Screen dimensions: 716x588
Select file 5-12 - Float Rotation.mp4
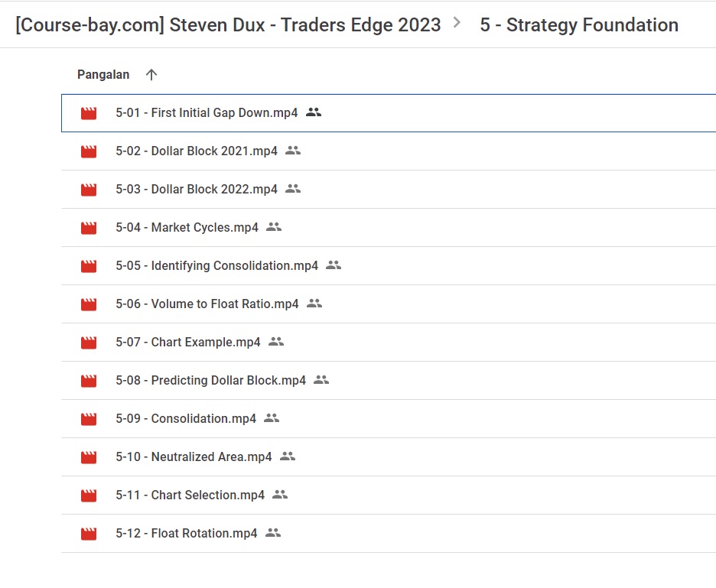pos(389,534)
